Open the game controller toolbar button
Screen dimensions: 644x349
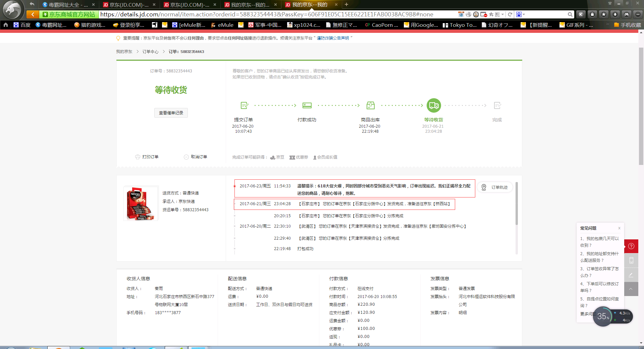627,14
